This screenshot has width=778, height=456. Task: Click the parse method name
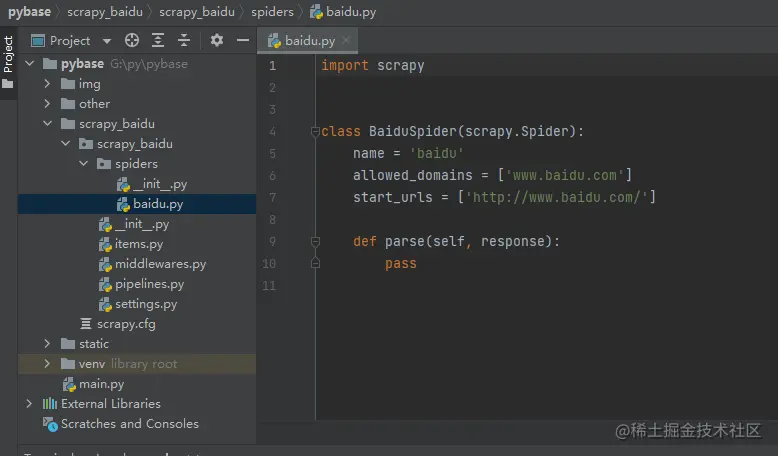coord(405,241)
